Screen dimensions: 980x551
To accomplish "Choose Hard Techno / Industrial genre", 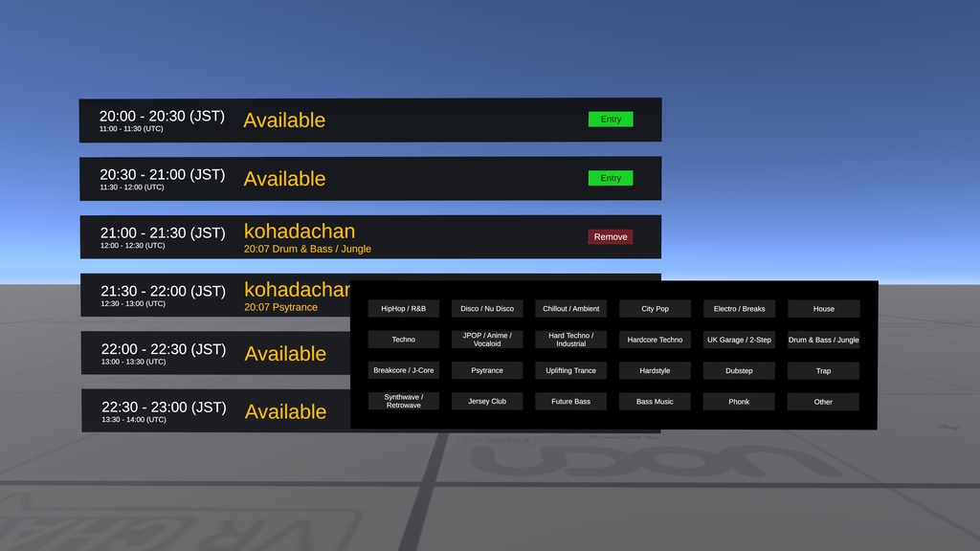I will (x=570, y=340).
